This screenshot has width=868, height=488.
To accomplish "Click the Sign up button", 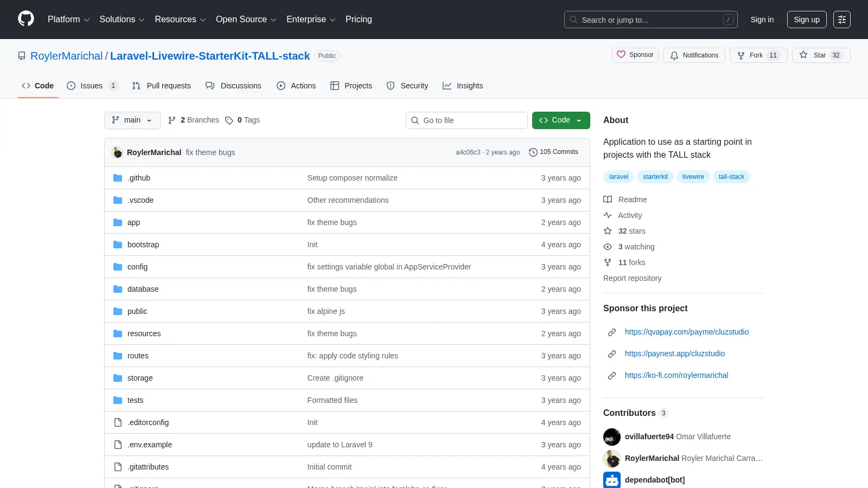I will click(807, 20).
